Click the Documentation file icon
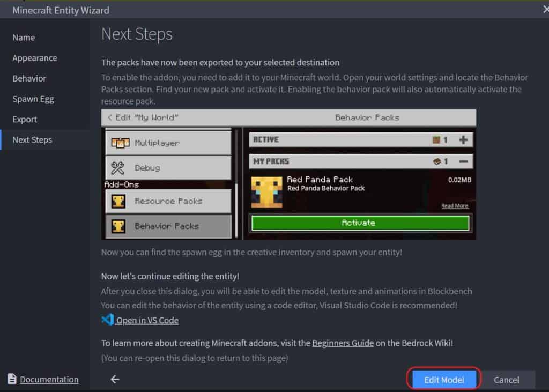The width and height of the screenshot is (549, 392). 12,379
